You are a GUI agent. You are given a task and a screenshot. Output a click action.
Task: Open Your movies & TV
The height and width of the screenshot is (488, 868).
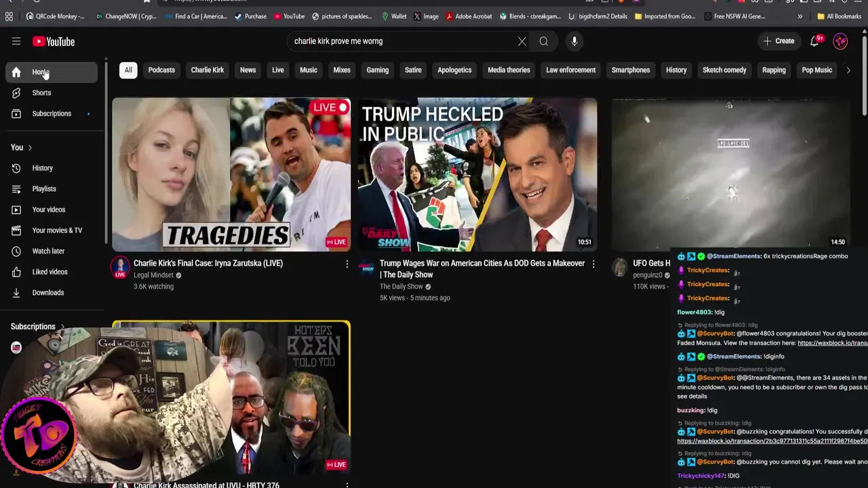(51, 230)
